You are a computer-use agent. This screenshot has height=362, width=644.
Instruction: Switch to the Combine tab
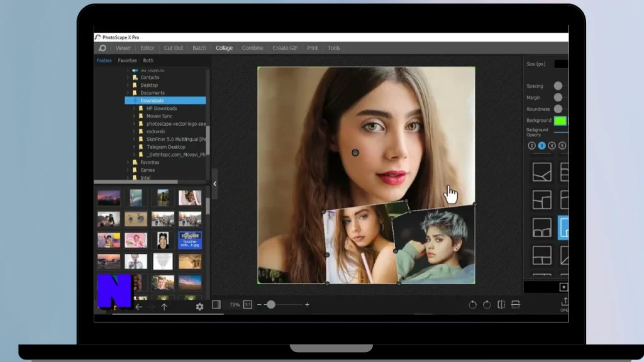(x=252, y=48)
